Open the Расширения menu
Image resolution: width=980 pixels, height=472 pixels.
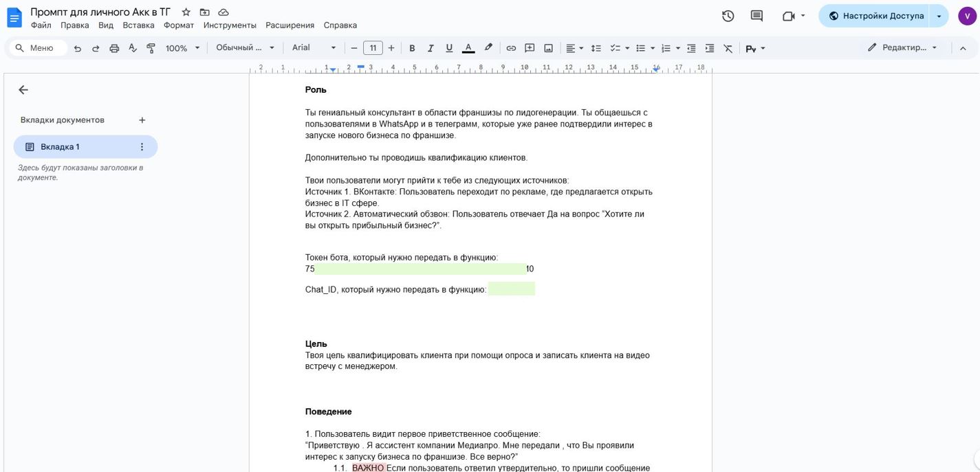290,25
